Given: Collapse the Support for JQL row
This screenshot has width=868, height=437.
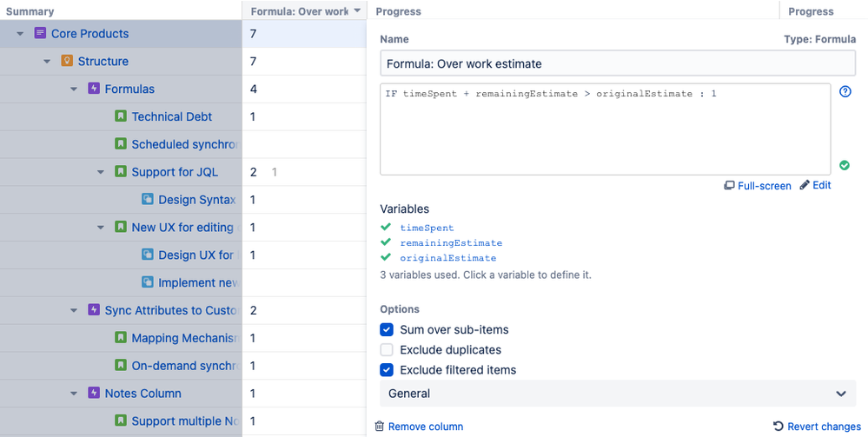Looking at the screenshot, I should [101, 172].
